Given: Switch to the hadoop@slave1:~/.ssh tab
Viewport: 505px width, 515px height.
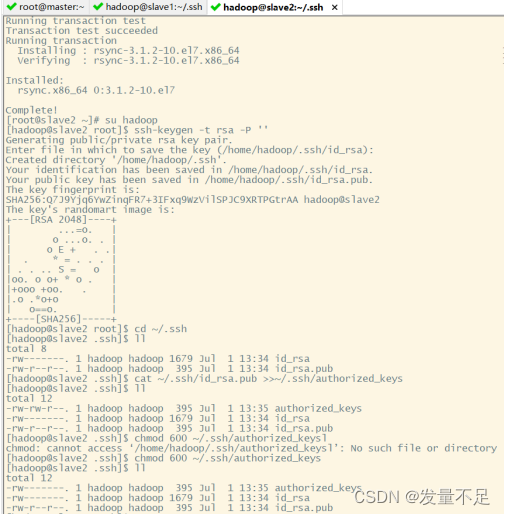Looking at the screenshot, I should coord(148,7).
